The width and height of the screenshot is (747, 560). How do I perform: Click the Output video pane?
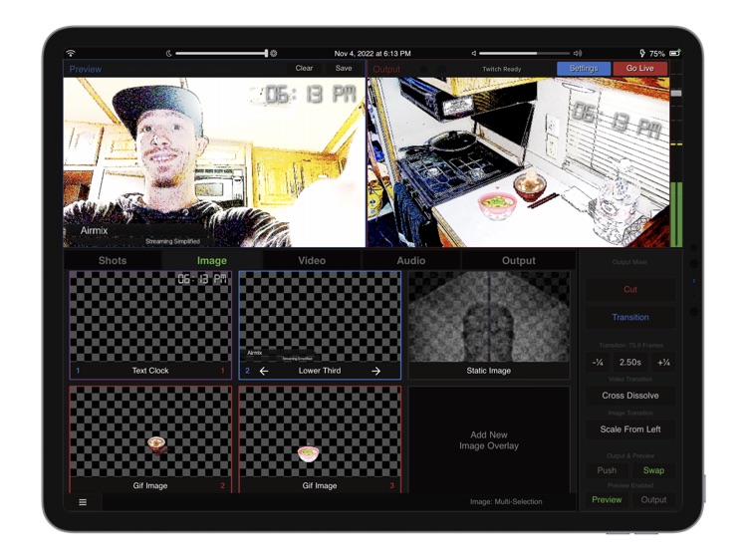tap(518, 162)
